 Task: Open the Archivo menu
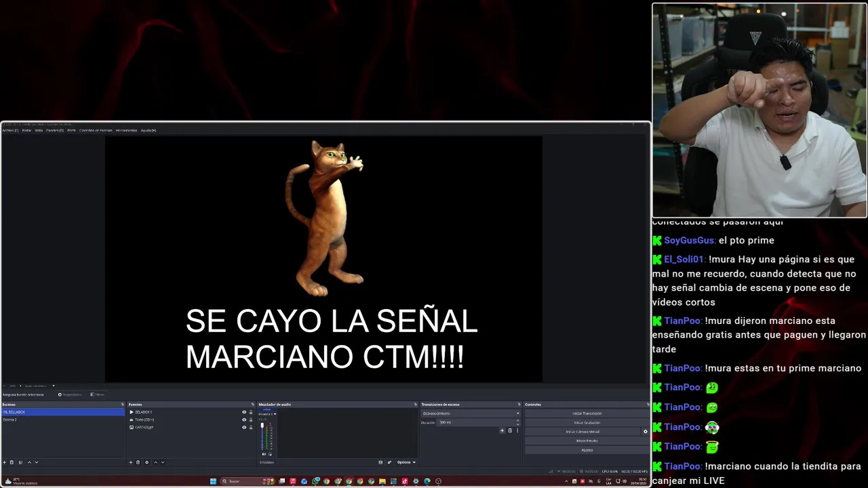pos(10,130)
